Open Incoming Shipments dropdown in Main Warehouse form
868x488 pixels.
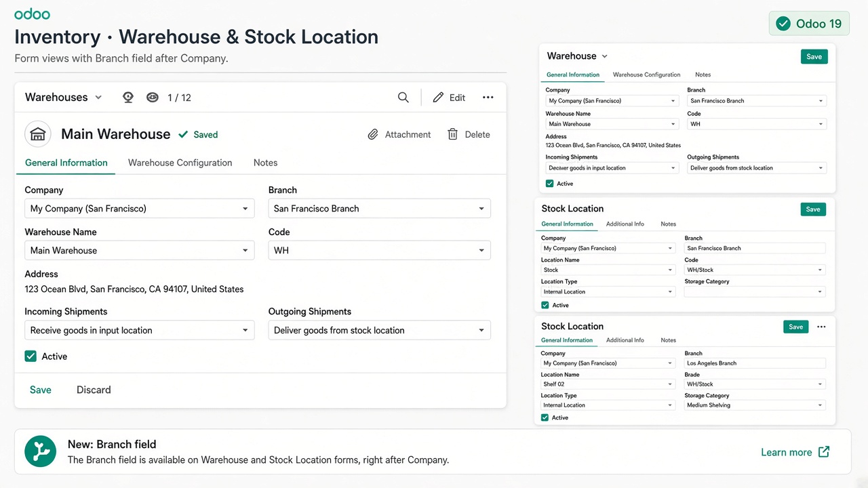140,331
